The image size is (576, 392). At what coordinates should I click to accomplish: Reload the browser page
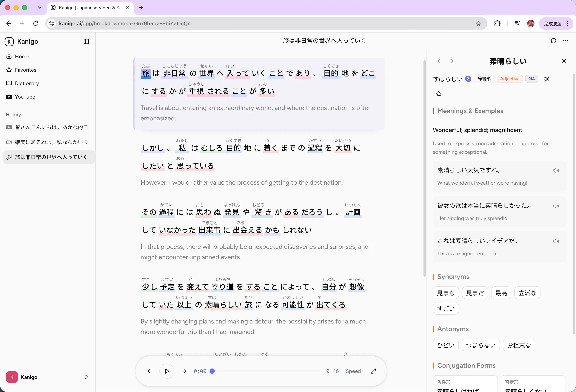36,24
